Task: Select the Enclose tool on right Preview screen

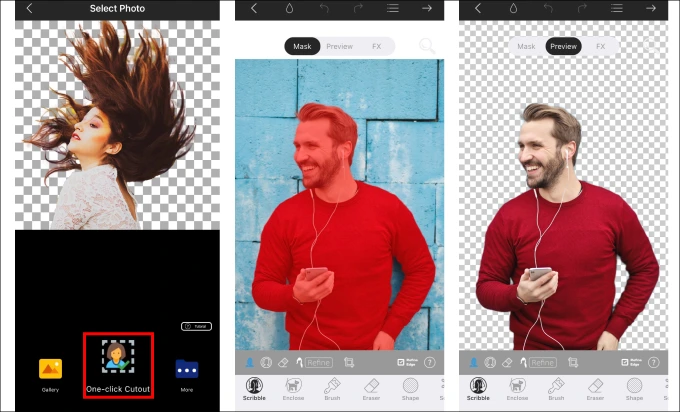Action: 517,389
